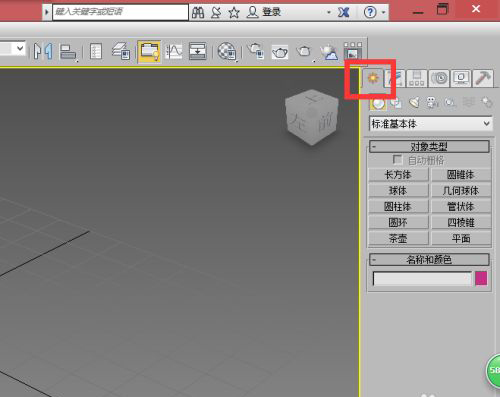Viewport: 500px width, 397px height.
Task: Click the Mirror tool icon
Action: coord(43,51)
